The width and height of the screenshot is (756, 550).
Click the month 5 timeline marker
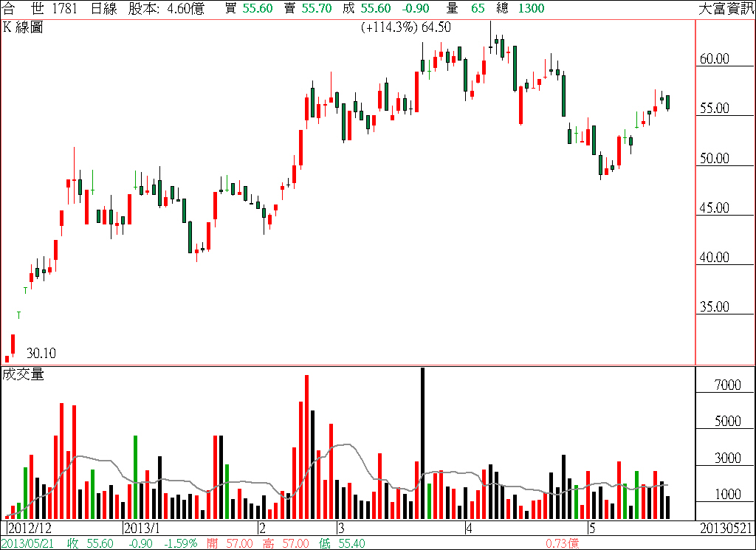pos(592,527)
